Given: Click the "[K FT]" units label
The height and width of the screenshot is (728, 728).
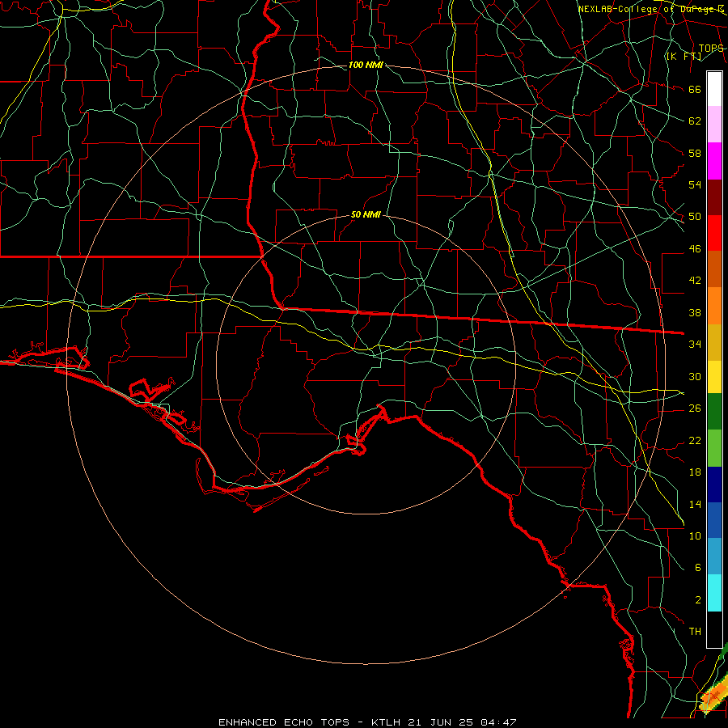Looking at the screenshot, I should tap(684, 56).
